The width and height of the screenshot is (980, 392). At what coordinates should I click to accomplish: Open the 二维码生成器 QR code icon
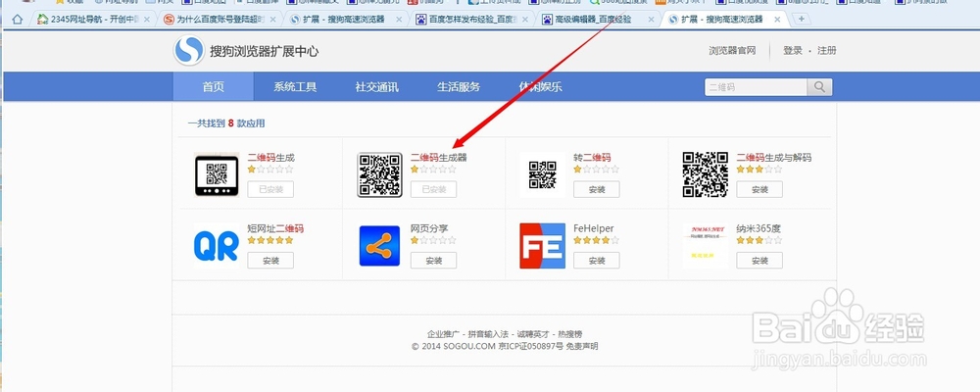pos(379,174)
